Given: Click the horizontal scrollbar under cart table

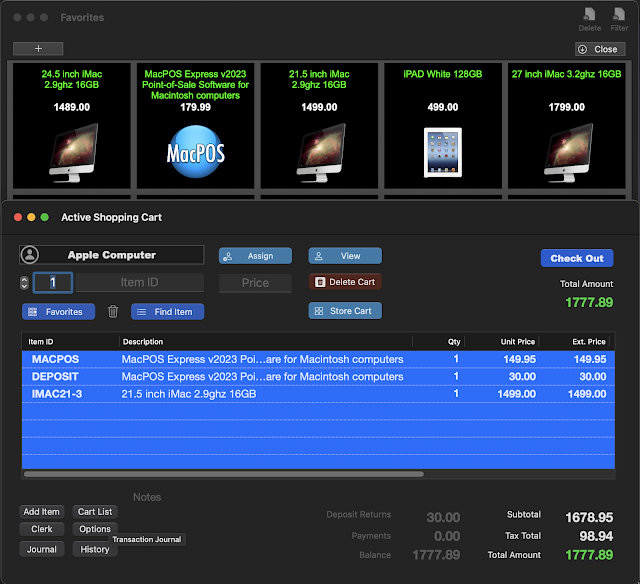Looking at the screenshot, I should [224, 474].
